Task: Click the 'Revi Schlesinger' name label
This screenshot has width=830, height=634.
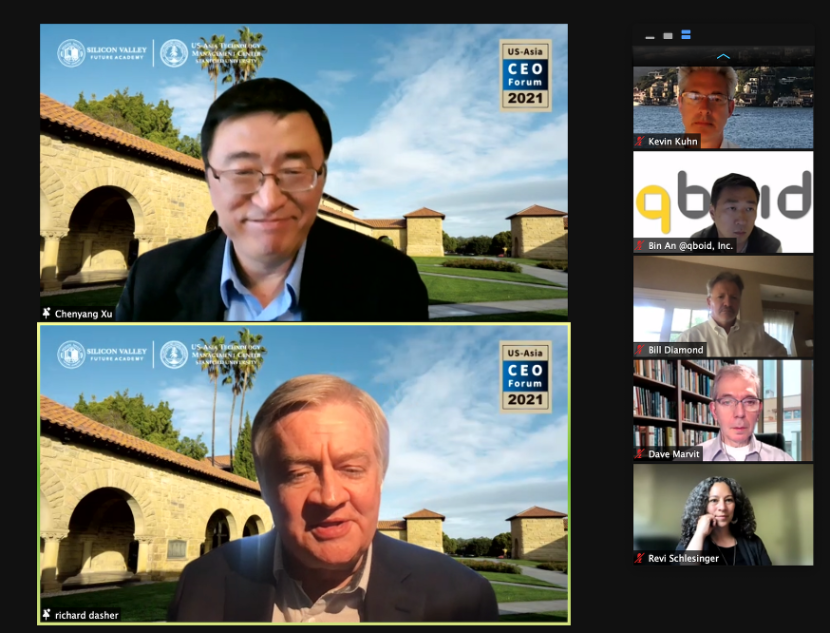Action: tap(683, 558)
